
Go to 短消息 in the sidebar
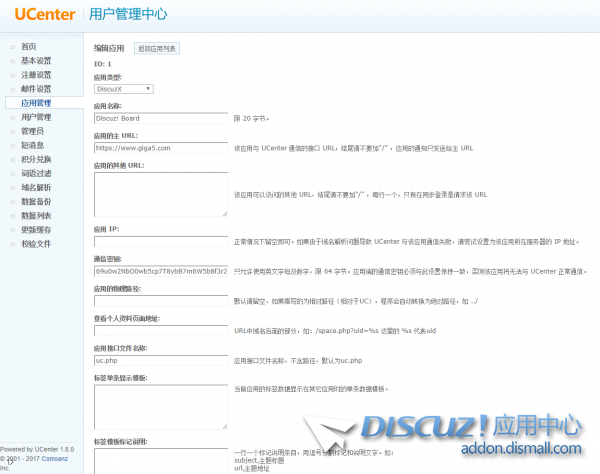tap(33, 145)
